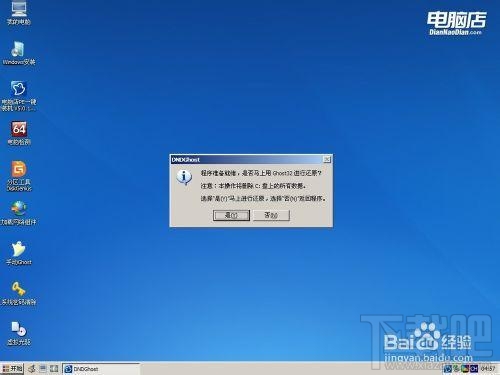Click the green network tray icon
Image resolution: width=500 pixels, height=375 pixels.
pyautogui.click(x=456, y=369)
